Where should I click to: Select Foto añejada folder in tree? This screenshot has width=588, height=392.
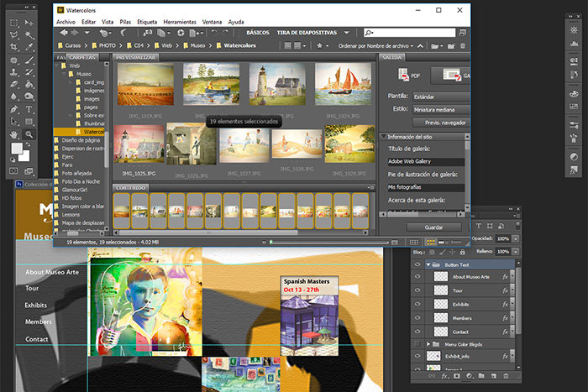[x=76, y=173]
